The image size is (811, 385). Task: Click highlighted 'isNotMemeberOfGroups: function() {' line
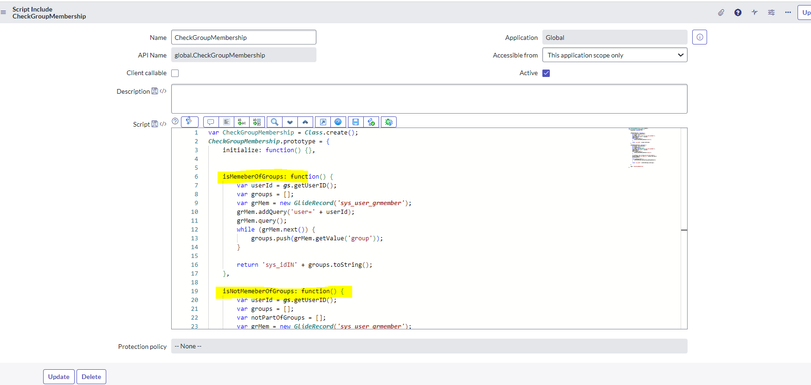(283, 291)
